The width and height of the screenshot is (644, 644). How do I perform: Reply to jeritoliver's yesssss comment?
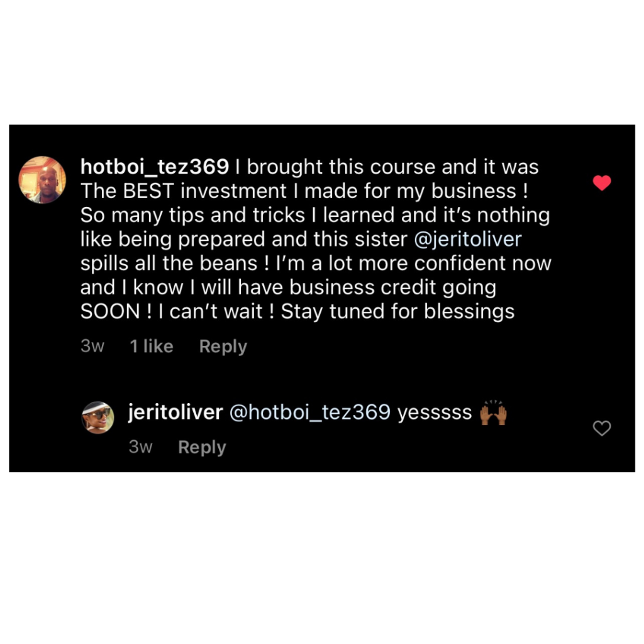click(202, 447)
